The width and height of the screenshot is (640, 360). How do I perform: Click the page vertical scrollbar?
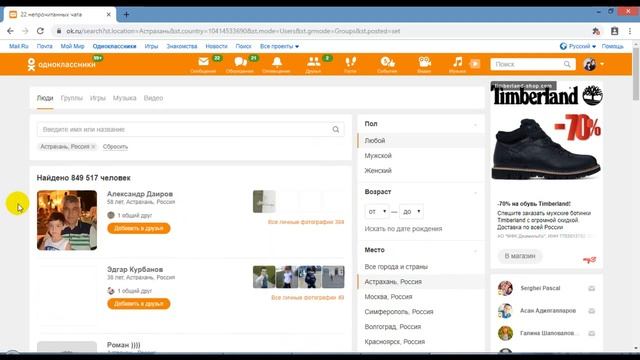coord(636,73)
